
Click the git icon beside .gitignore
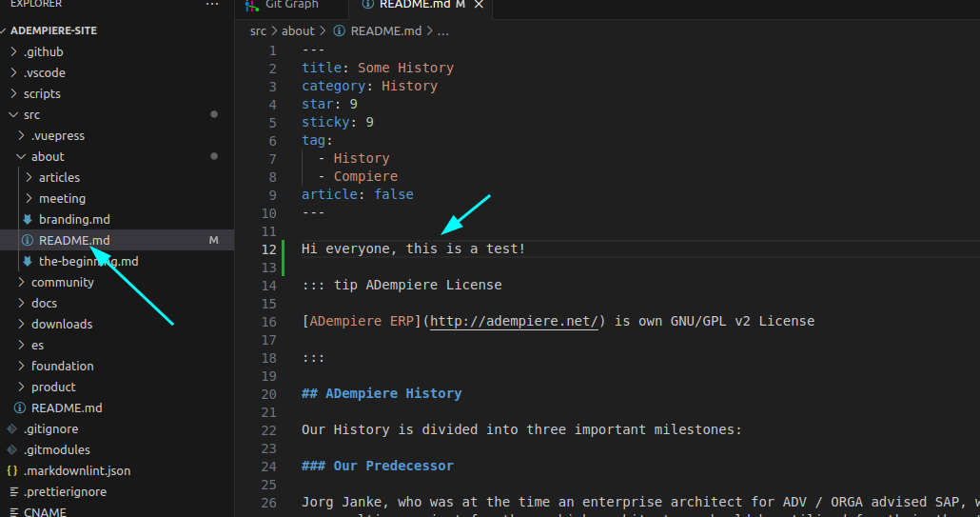tap(11, 428)
